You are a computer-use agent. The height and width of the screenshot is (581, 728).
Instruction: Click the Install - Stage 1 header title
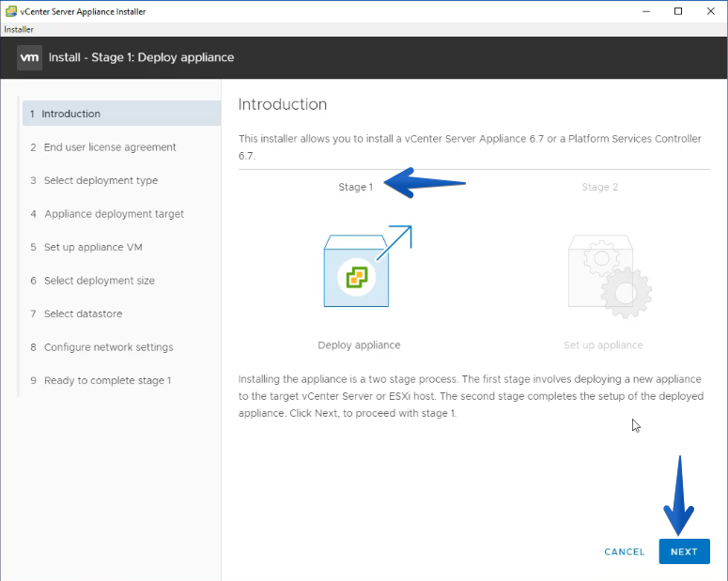(141, 57)
